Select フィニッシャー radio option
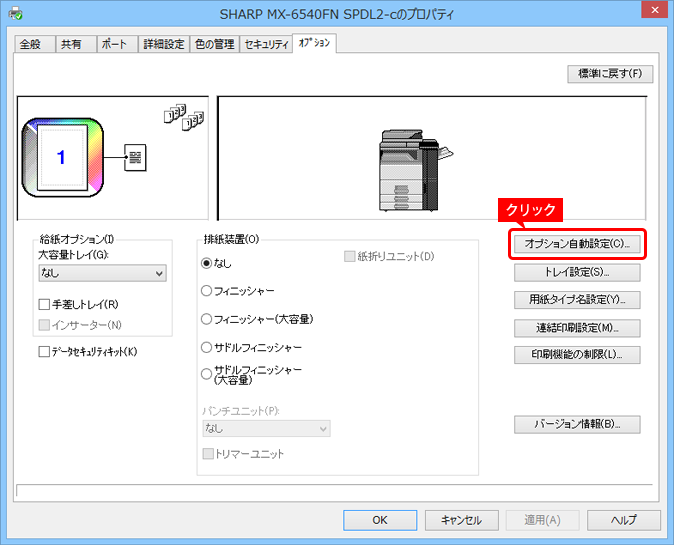The width and height of the screenshot is (674, 545). pyautogui.click(x=207, y=291)
